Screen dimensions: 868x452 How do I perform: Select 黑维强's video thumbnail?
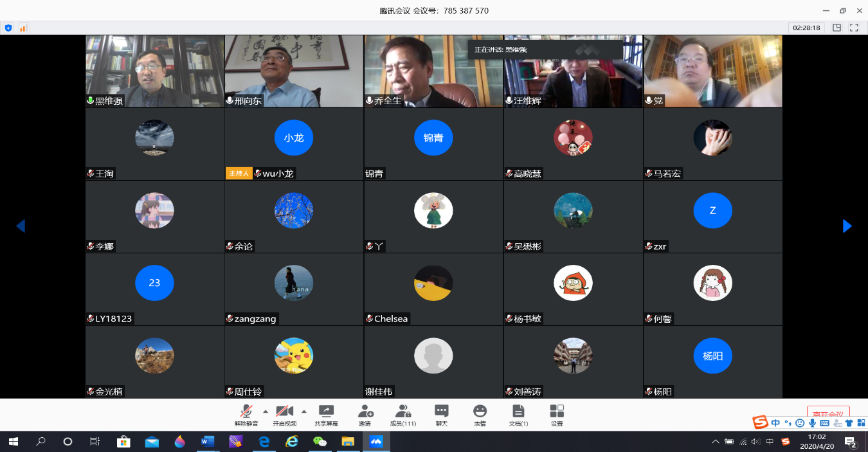coord(155,71)
